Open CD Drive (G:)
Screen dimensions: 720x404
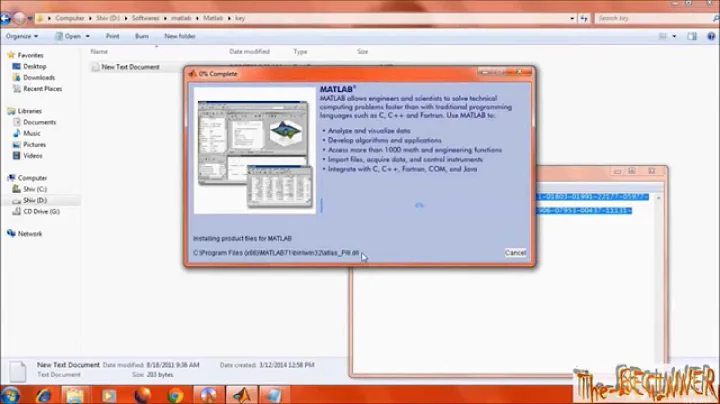tap(41, 212)
